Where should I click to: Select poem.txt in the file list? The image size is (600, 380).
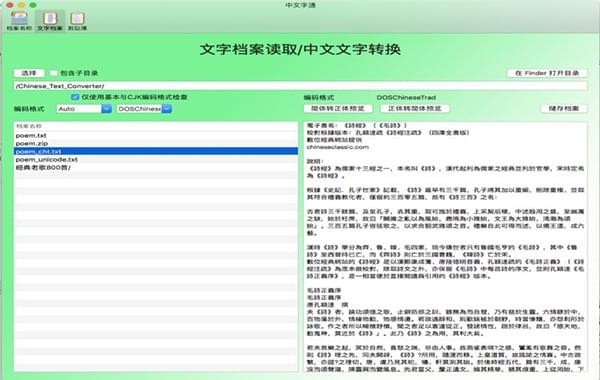click(x=156, y=135)
